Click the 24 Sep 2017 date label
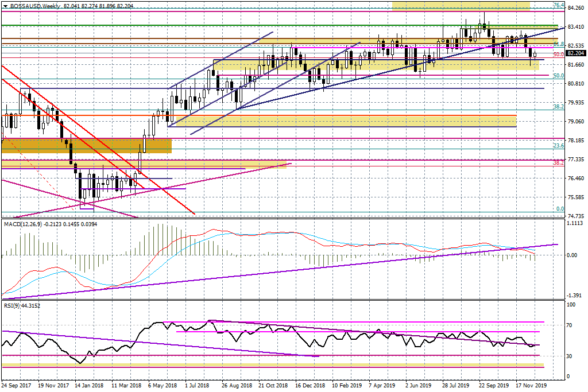This screenshot has width=588, height=392. point(16,386)
